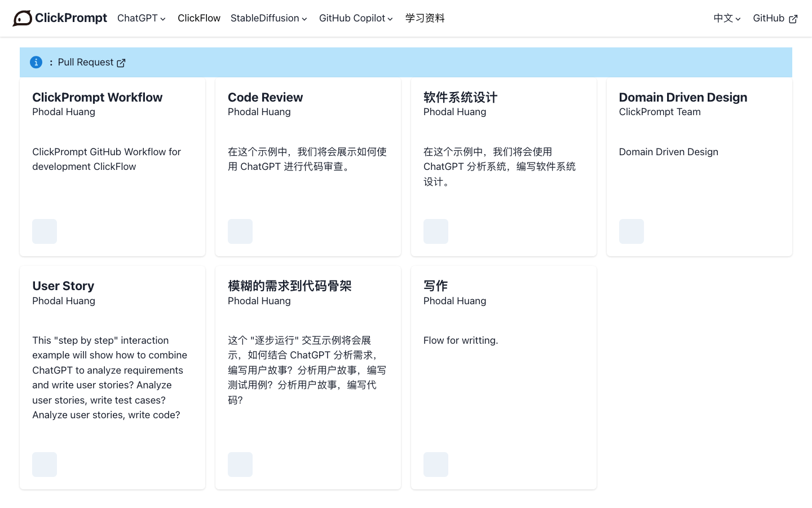The width and height of the screenshot is (812, 508).
Task: Click the avatar placeholder on ClickPrompt Workflow card
Action: tap(45, 231)
